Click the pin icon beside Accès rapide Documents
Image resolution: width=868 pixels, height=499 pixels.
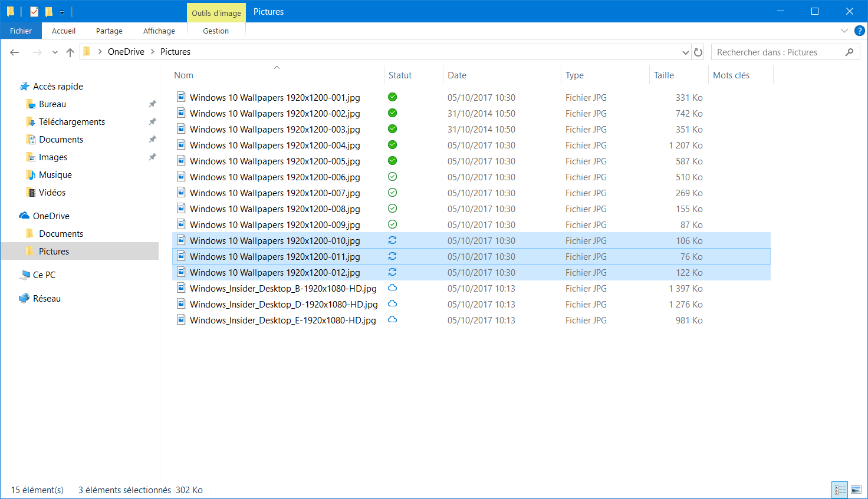click(x=152, y=140)
